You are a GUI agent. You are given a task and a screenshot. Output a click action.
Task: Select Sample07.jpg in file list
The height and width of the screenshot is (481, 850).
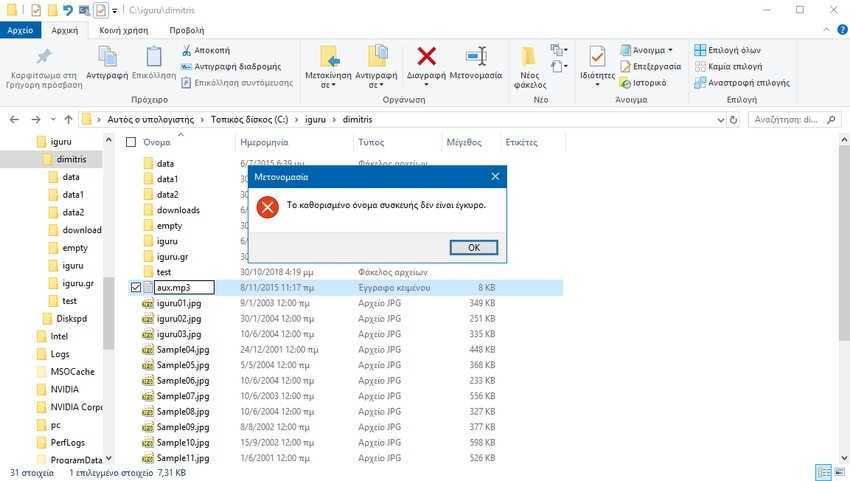[x=183, y=396]
